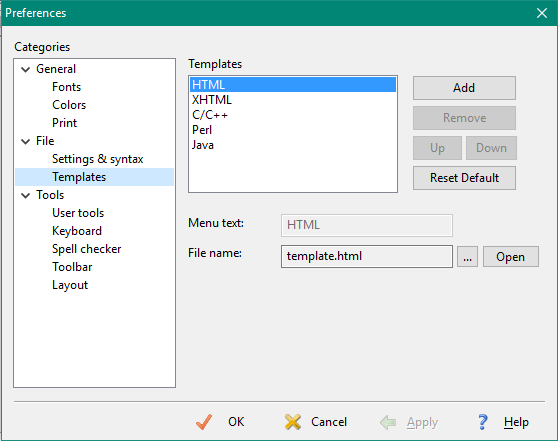Viewport: 558px width, 441px height.
Task: Click the Reset Default button
Action: 464,178
